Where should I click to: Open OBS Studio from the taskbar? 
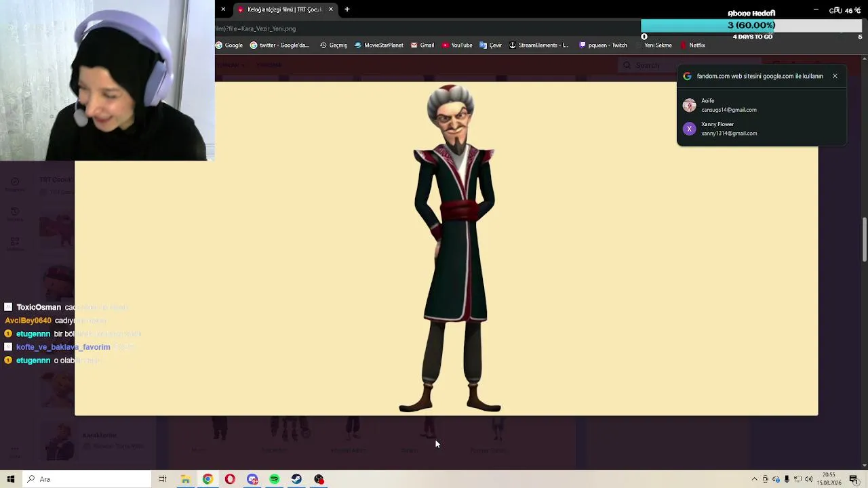click(x=319, y=479)
